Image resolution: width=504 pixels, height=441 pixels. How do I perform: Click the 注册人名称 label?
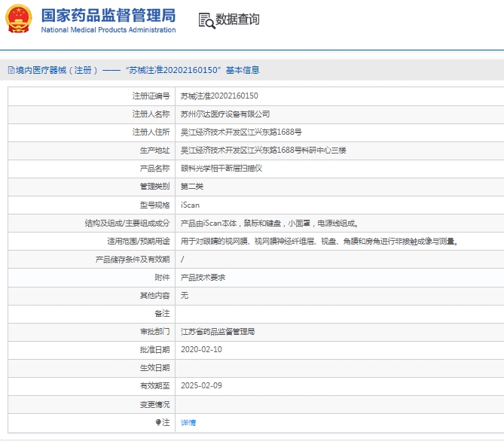tap(151, 114)
